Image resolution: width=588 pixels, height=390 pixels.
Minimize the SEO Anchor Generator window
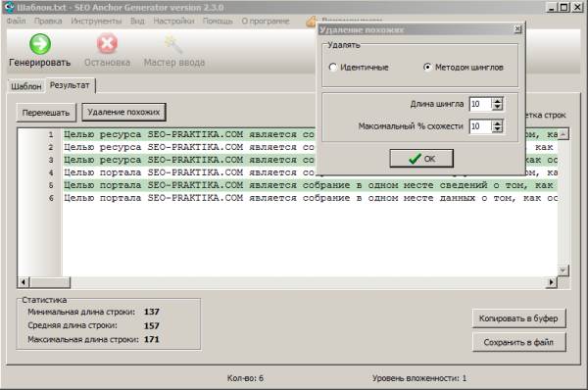551,7
